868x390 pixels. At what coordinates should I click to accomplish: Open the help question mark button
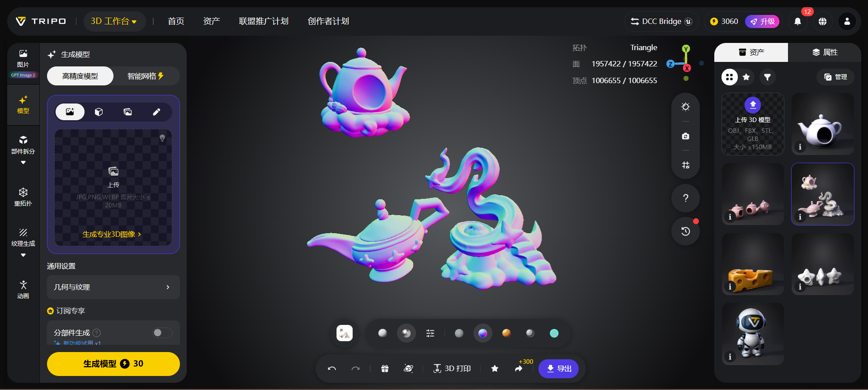(685, 198)
